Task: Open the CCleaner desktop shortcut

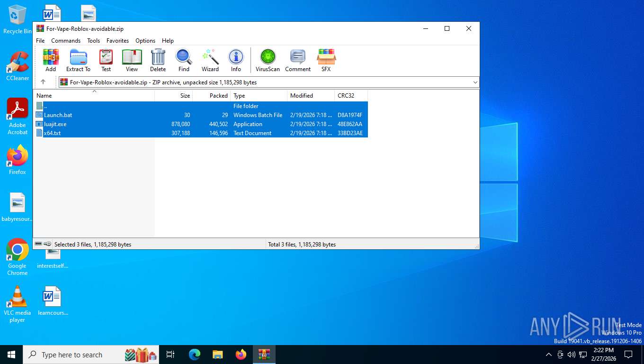Action: [18, 66]
